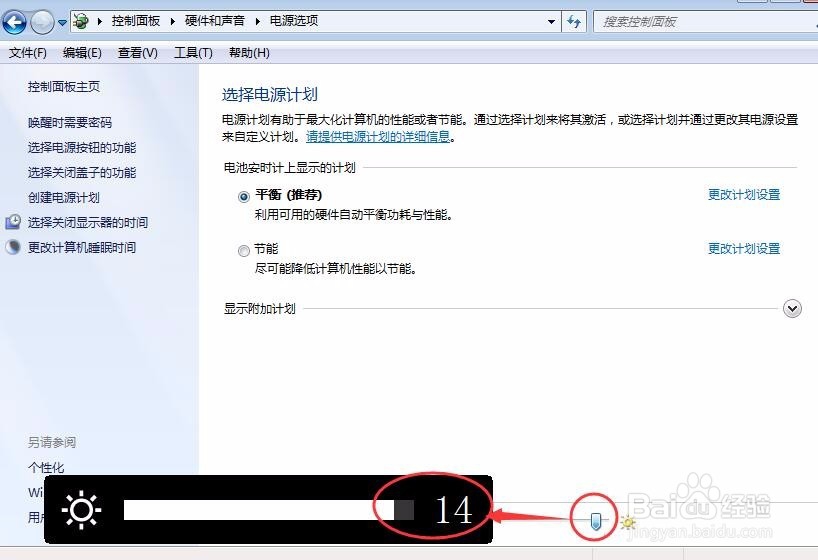Click 更改计划设置 for 节能 plan
Image resolution: width=818 pixels, height=560 pixels.
click(744, 249)
